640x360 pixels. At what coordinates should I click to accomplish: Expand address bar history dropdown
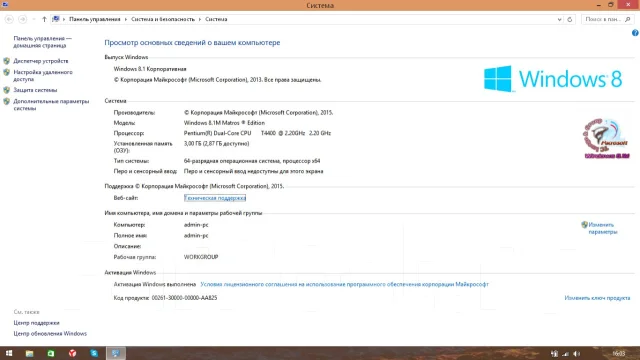(559, 19)
